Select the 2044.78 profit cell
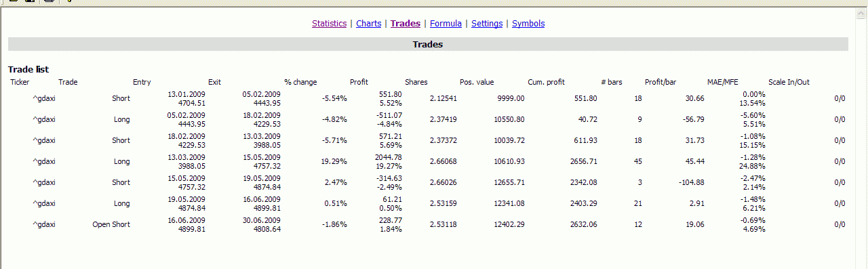Image resolution: width=868 pixels, height=269 pixels. pyautogui.click(x=389, y=157)
